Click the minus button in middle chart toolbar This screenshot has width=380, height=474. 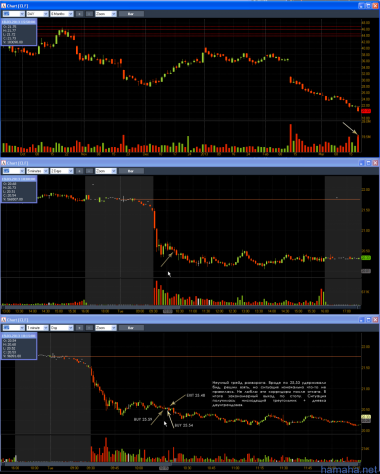point(89,171)
